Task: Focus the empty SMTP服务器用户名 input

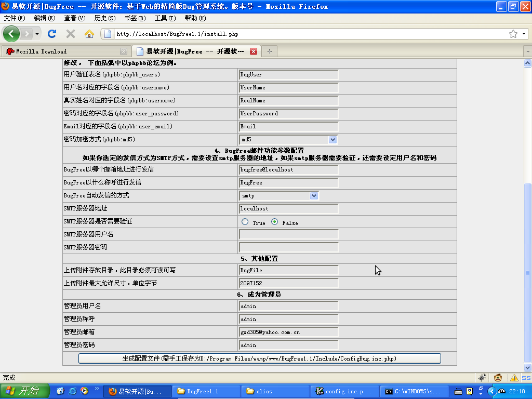Action: coord(289,234)
